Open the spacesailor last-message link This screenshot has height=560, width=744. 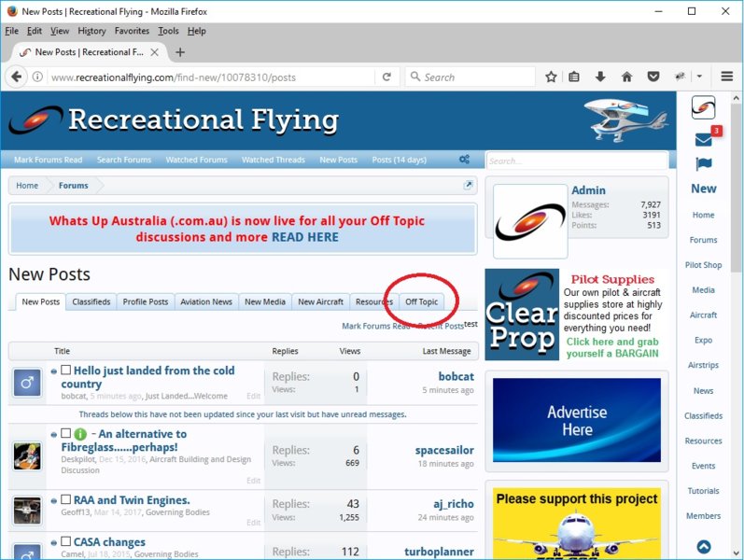click(444, 450)
